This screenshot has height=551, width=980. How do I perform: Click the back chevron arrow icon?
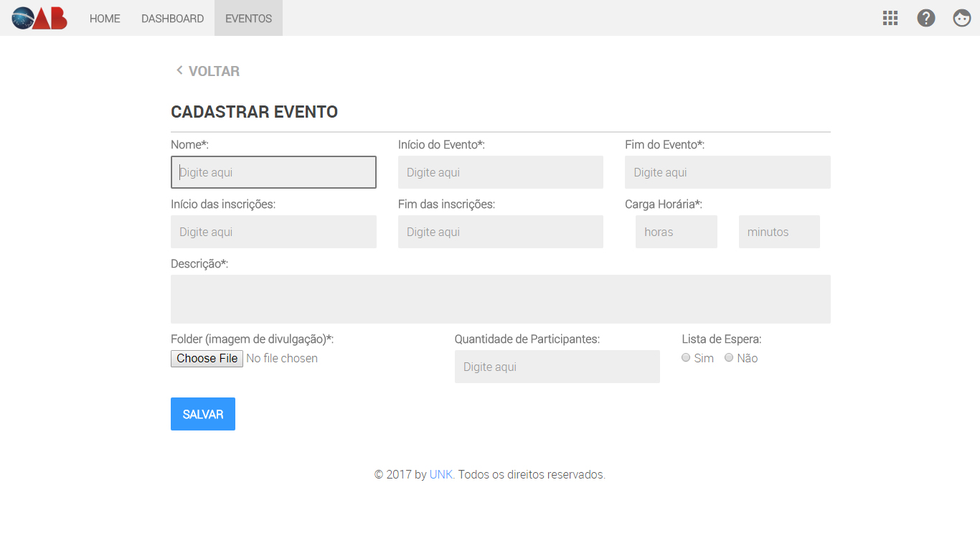point(179,70)
